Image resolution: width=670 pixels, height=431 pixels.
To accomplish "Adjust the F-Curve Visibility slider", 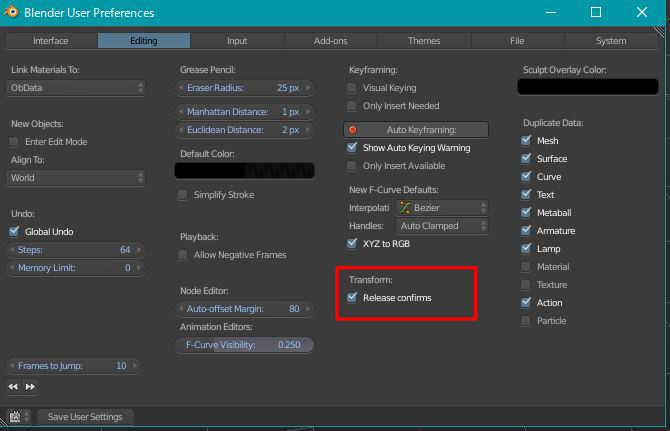I will (x=244, y=345).
